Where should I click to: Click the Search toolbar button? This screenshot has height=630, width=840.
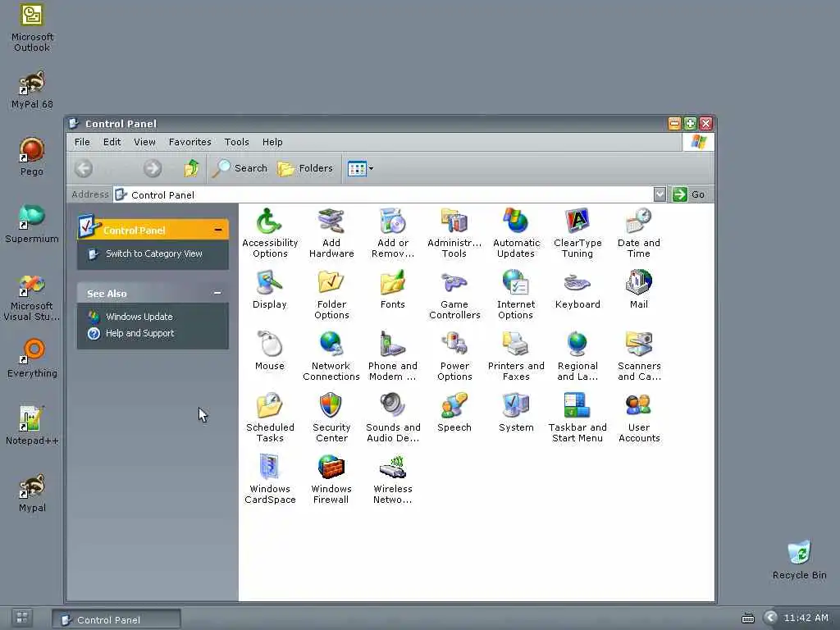coord(240,168)
